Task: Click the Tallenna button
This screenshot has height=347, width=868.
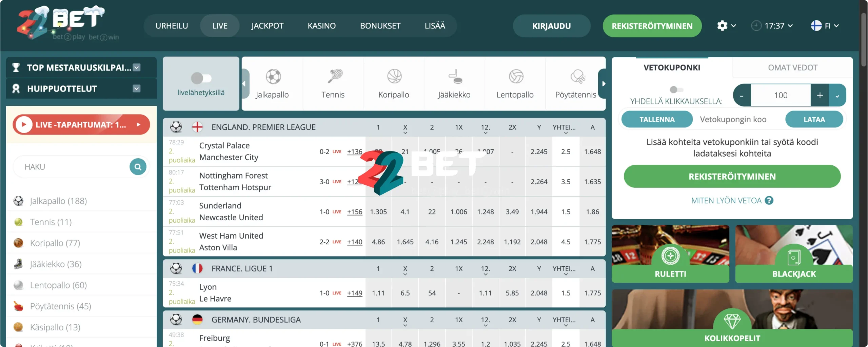Action: coord(657,119)
